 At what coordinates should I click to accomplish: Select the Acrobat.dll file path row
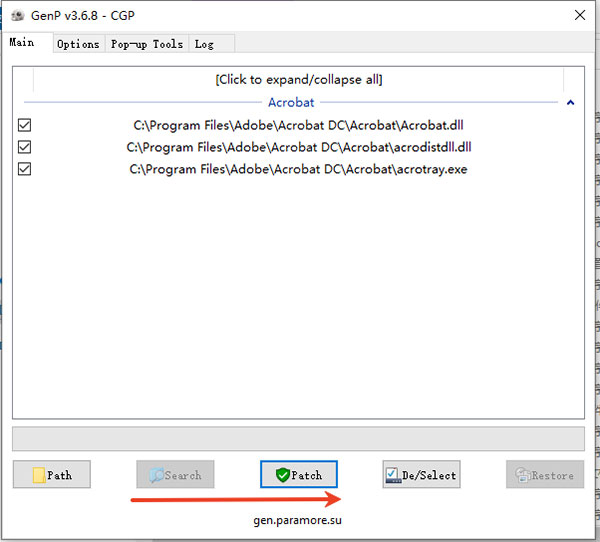point(298,126)
